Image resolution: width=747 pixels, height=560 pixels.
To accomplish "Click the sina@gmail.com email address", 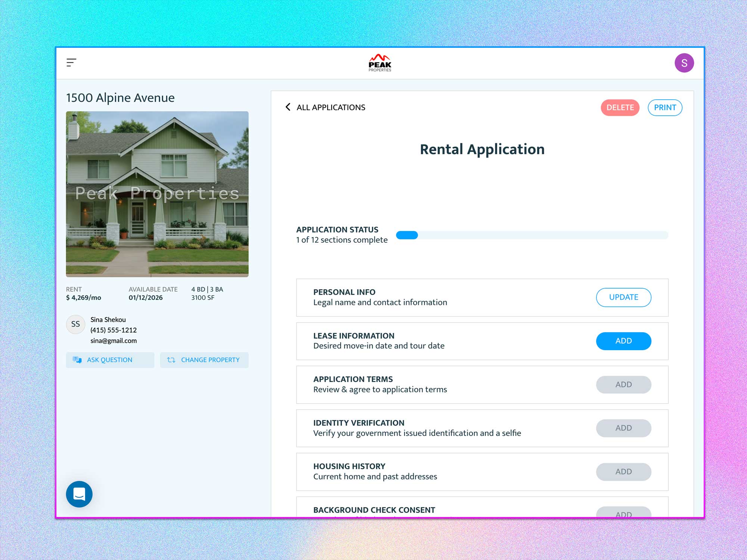I will click(x=114, y=340).
